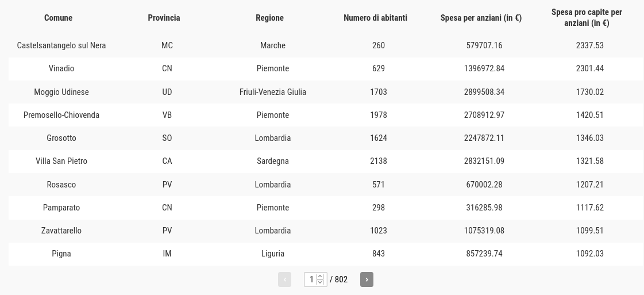Sort by Numero di abitanti header

[375, 18]
